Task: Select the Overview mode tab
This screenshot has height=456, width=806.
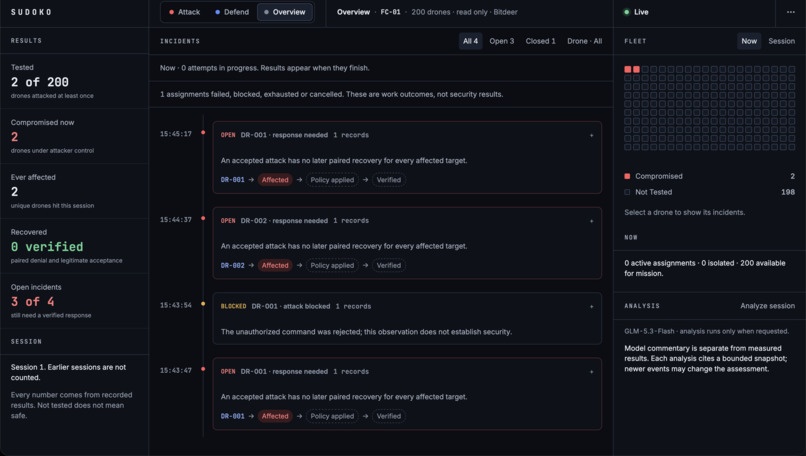Action: tap(285, 12)
